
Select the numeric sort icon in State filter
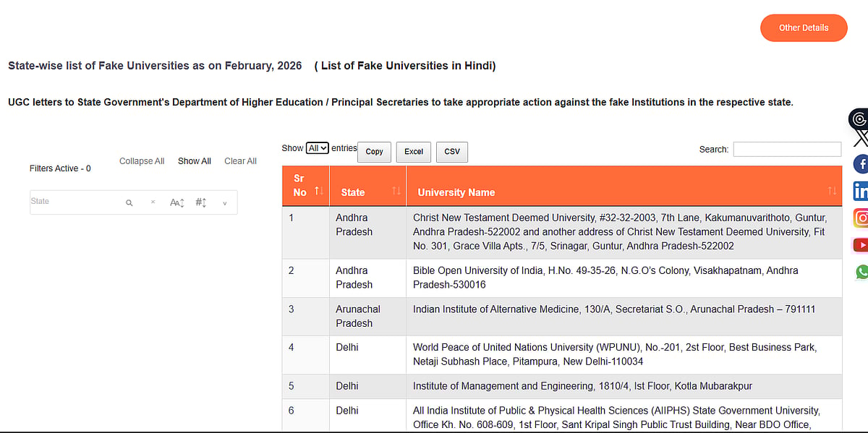coord(200,202)
